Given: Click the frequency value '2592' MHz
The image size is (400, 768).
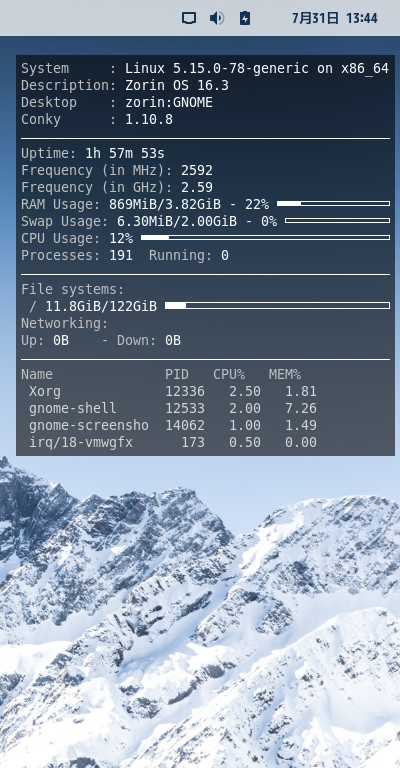Looking at the screenshot, I should [197, 170].
